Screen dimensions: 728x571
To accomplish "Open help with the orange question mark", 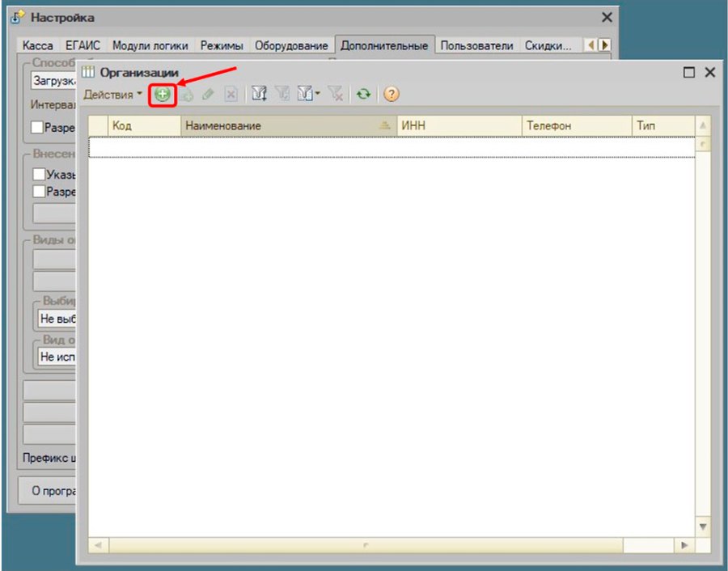I will [391, 95].
